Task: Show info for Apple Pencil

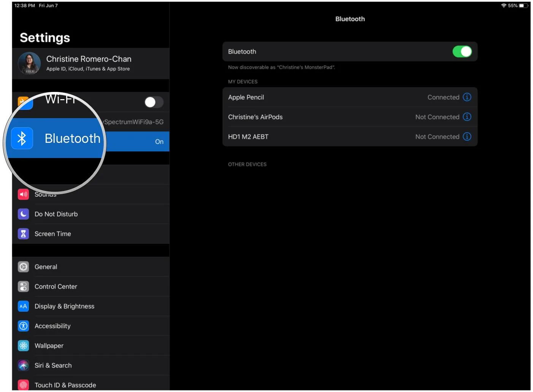Action: 467,97
